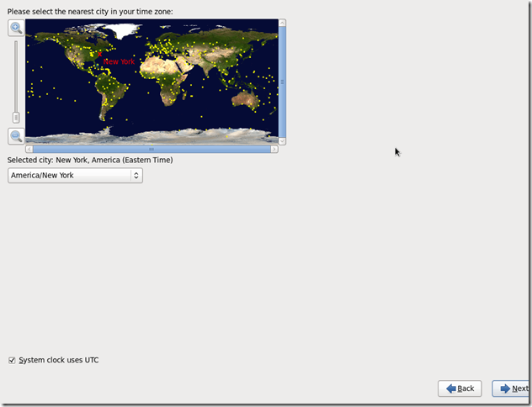Click the map's vertical scrollbar up arrow

click(x=282, y=23)
